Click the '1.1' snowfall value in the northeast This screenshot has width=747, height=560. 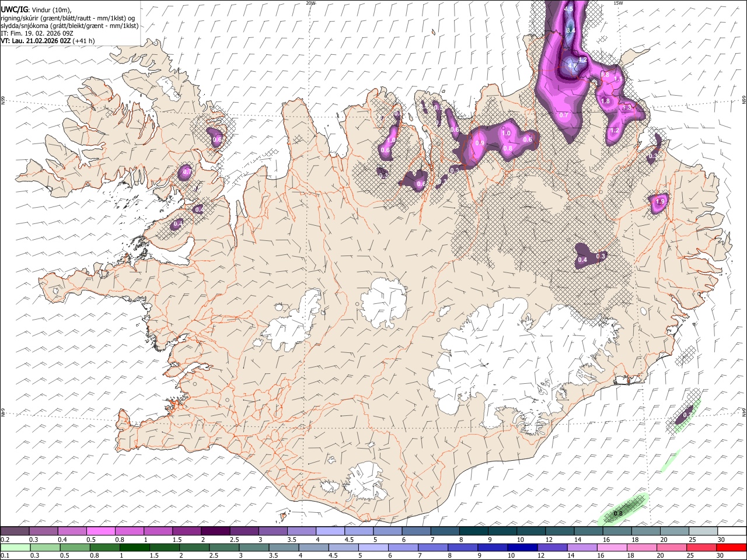[619, 79]
